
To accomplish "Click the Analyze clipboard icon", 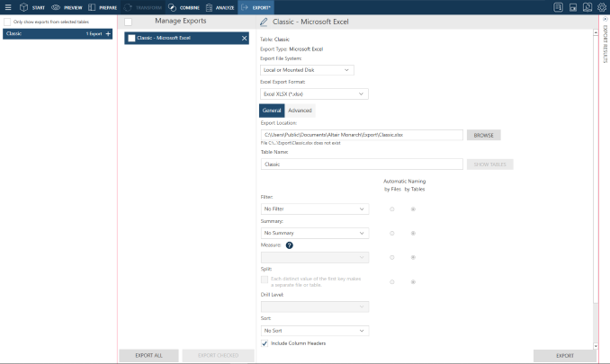I will (x=210, y=7).
